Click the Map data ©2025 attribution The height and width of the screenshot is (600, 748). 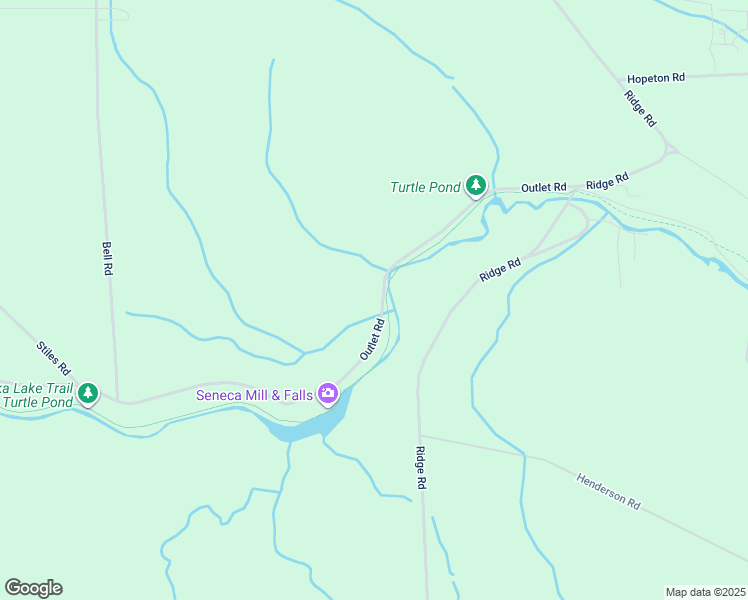click(x=706, y=592)
